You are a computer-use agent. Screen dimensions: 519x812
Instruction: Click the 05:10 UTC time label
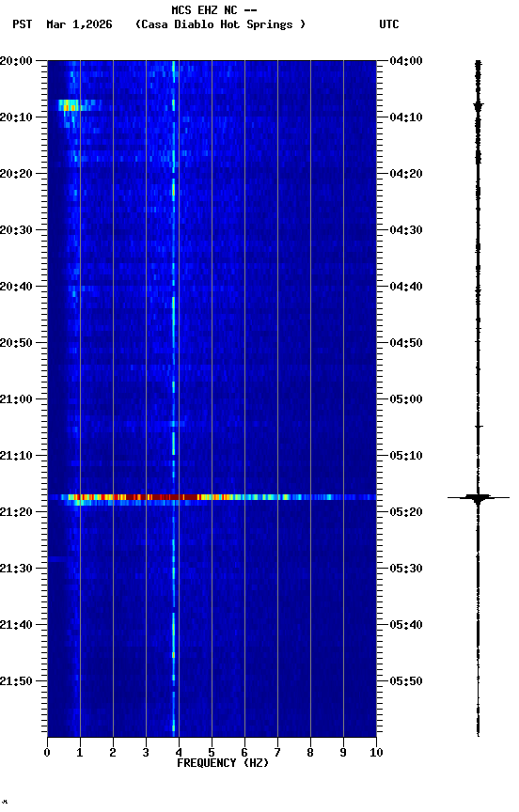click(x=406, y=456)
